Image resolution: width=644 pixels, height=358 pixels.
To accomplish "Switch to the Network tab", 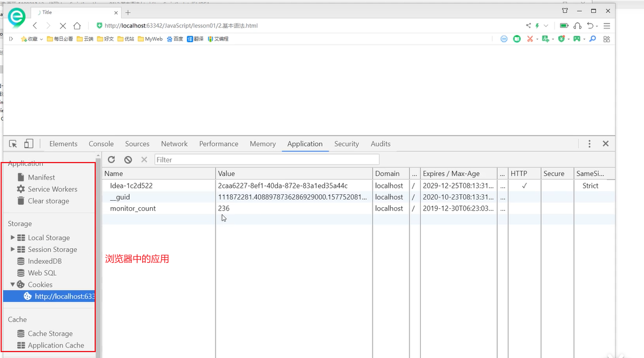I will [x=174, y=144].
